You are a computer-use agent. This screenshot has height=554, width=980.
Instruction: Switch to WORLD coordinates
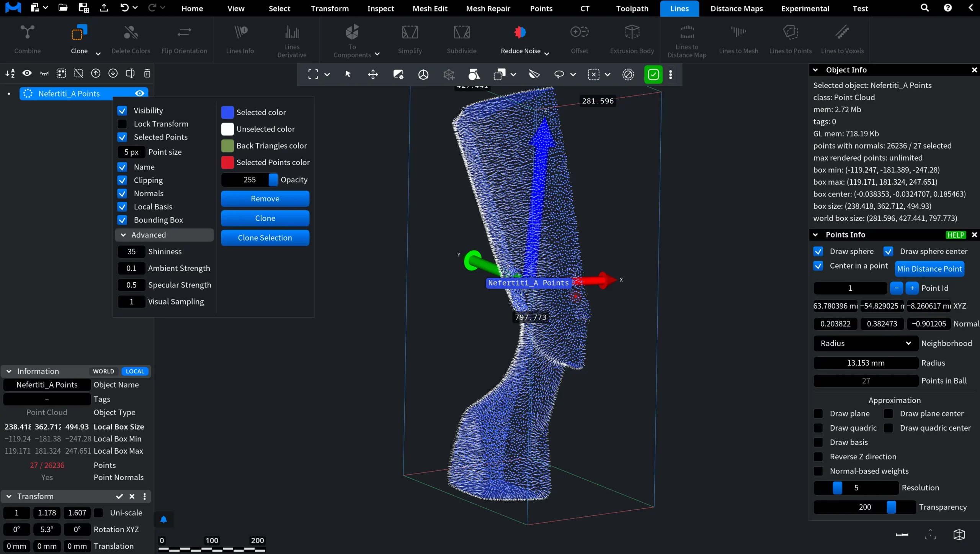[103, 371]
